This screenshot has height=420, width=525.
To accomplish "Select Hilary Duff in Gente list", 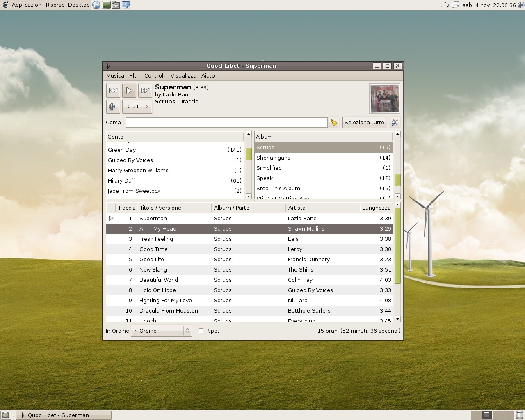I will pyautogui.click(x=175, y=181).
